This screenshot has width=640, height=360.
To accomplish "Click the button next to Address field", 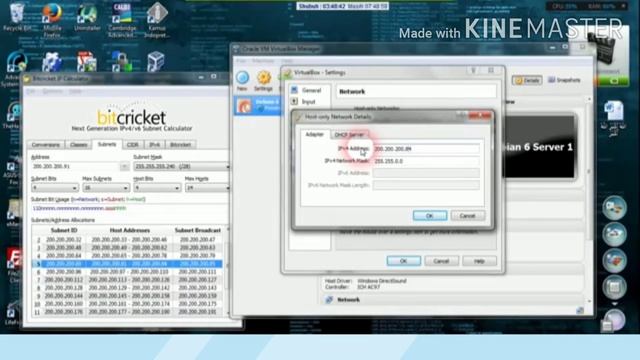I will coord(124,167).
